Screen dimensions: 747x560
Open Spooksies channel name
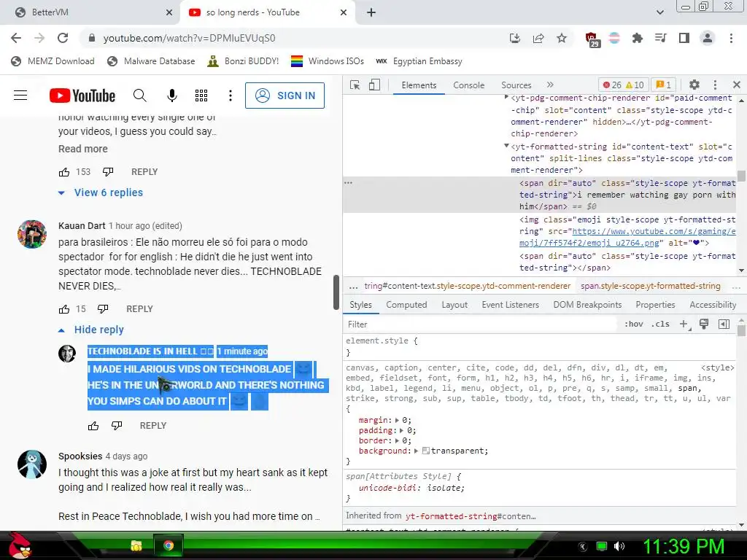[80, 456]
